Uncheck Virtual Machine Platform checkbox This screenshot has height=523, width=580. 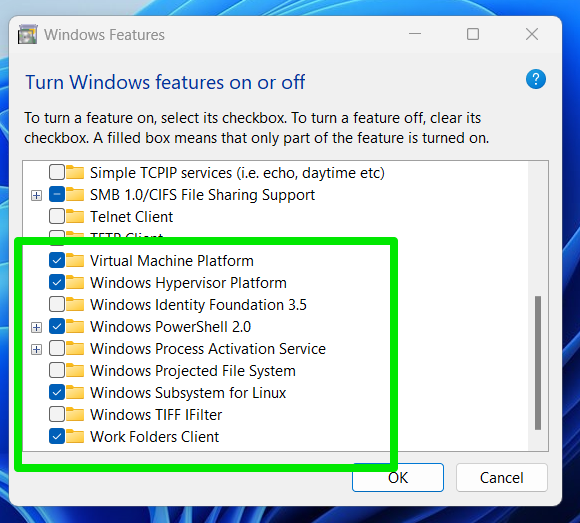click(x=57, y=260)
